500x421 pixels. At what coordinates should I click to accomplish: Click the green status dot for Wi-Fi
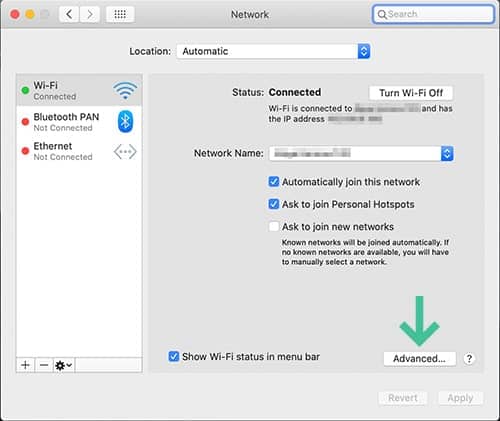tap(25, 90)
